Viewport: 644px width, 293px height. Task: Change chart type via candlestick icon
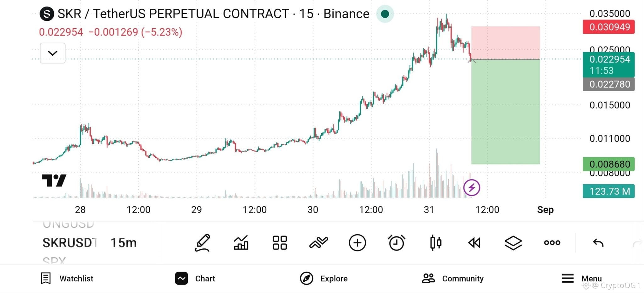436,243
